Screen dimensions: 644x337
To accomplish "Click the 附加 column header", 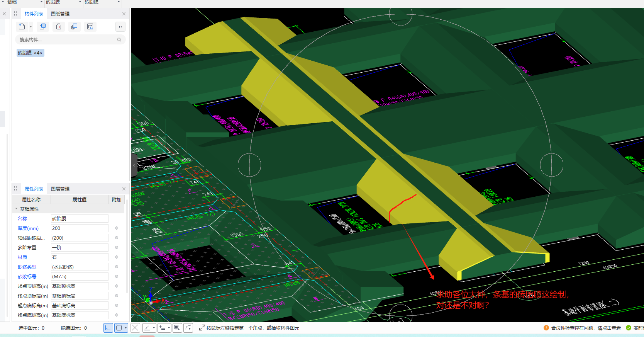I will pos(117,200).
